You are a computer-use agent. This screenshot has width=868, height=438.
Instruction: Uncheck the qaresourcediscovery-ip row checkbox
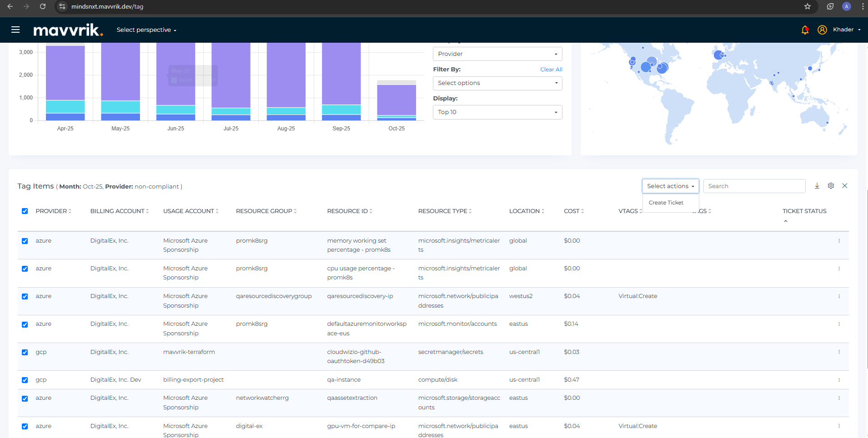25,297
